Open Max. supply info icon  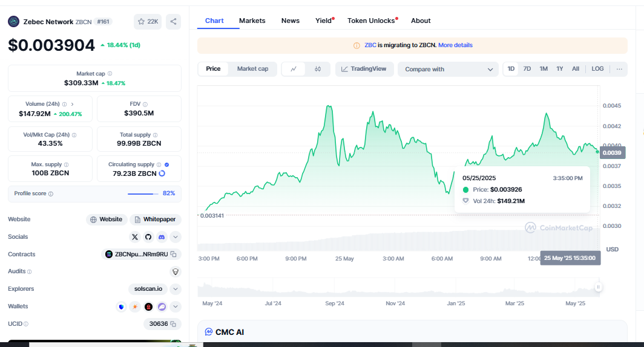coord(66,164)
